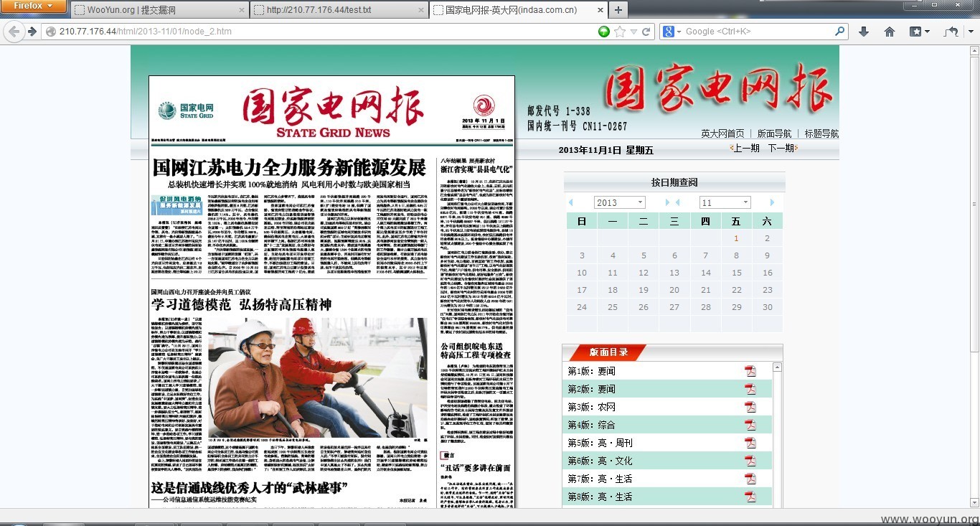Image resolution: width=980 pixels, height=526 pixels.
Task: Open a new tab with the plus button
Action: pyautogui.click(x=618, y=10)
